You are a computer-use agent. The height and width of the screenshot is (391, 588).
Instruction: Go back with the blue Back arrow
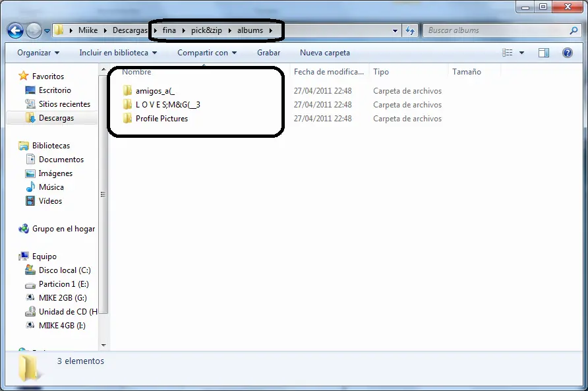pos(15,30)
